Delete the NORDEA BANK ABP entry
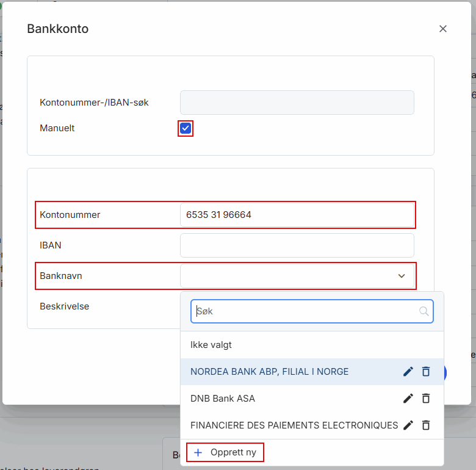This screenshot has height=470, width=476. tap(426, 372)
